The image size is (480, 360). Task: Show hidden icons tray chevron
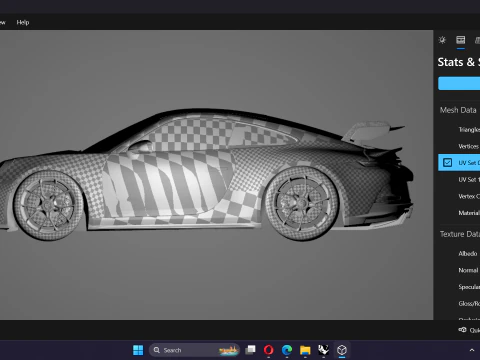[472, 350]
